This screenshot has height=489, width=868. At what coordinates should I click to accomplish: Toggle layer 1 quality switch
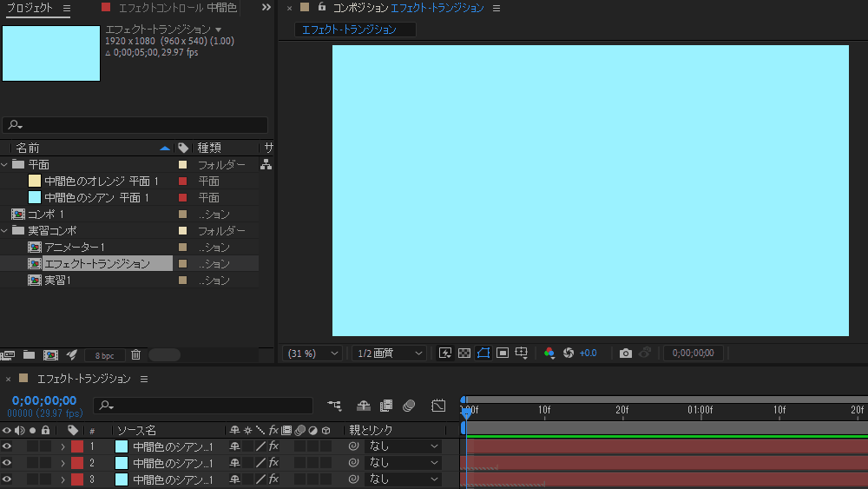(x=260, y=446)
